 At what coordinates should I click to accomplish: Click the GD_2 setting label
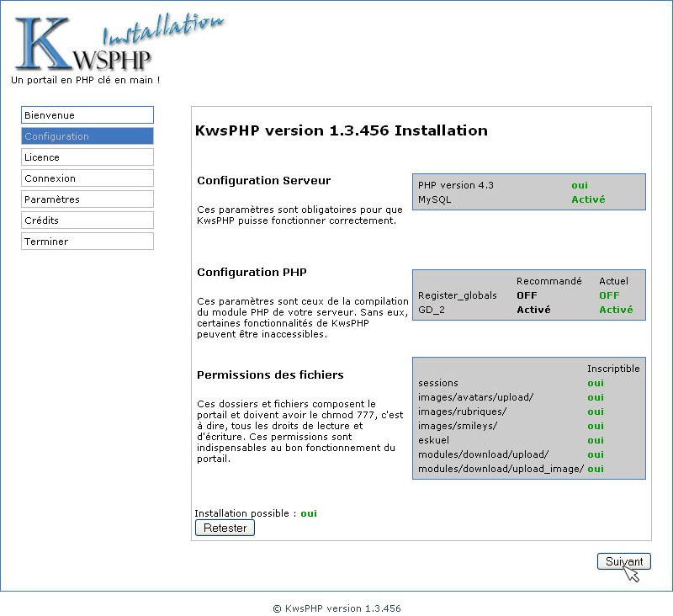(432, 310)
